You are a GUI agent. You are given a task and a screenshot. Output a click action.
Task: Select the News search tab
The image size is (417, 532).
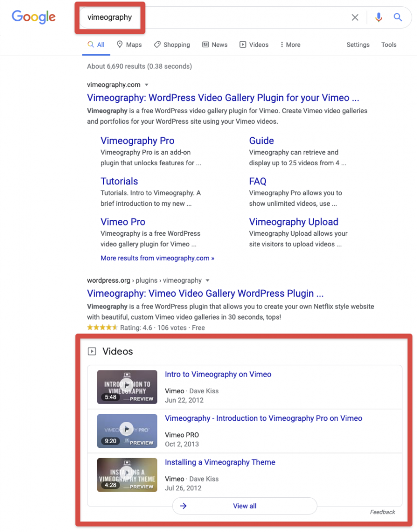click(215, 45)
